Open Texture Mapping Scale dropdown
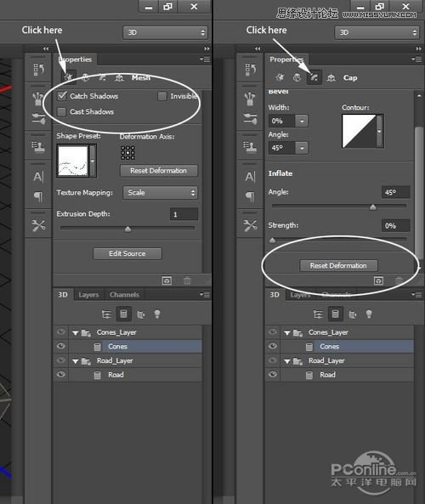425x504 pixels. coord(160,193)
